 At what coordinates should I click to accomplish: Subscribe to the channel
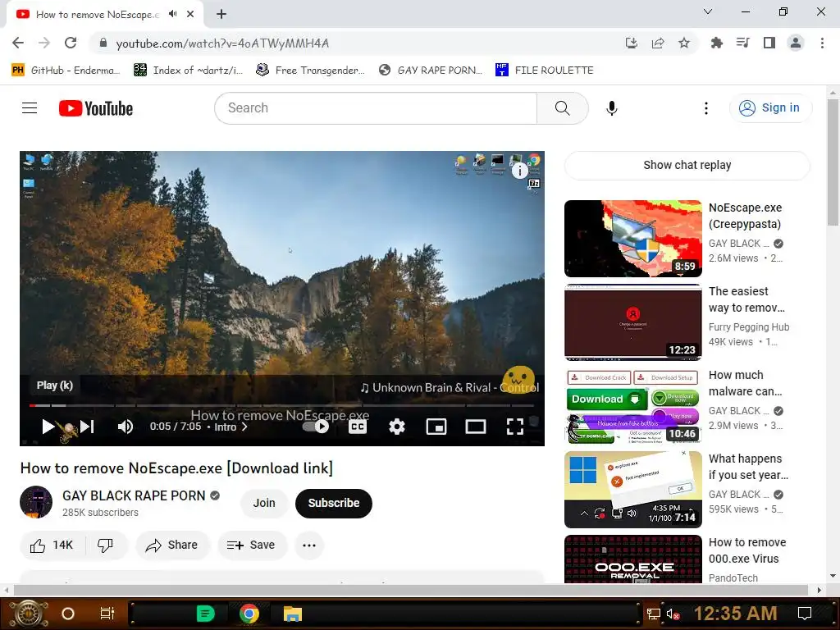coord(333,503)
